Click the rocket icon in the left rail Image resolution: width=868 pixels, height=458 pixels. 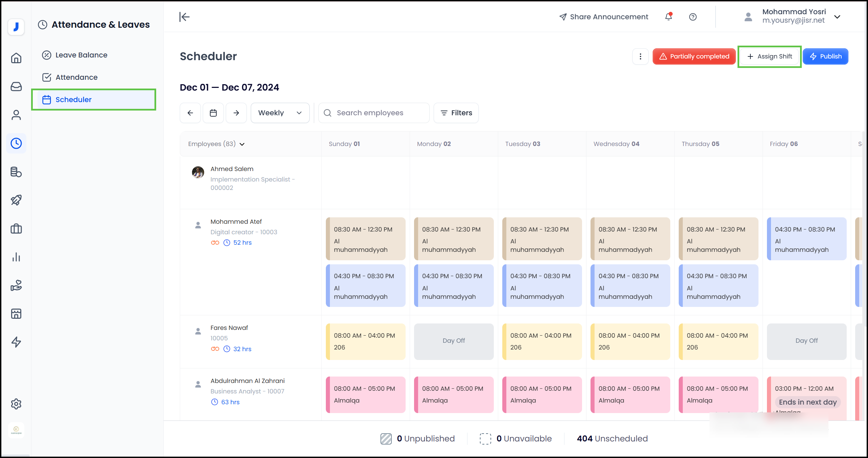pyautogui.click(x=16, y=200)
